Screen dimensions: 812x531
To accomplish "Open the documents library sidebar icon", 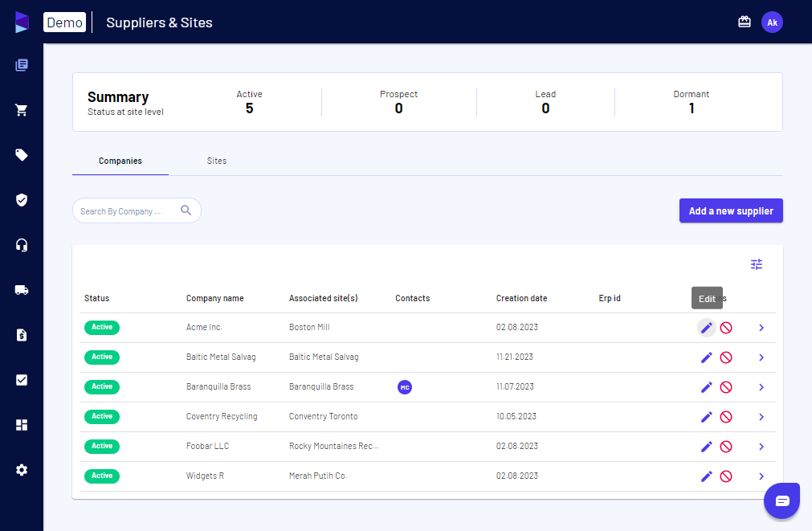I will point(22,65).
